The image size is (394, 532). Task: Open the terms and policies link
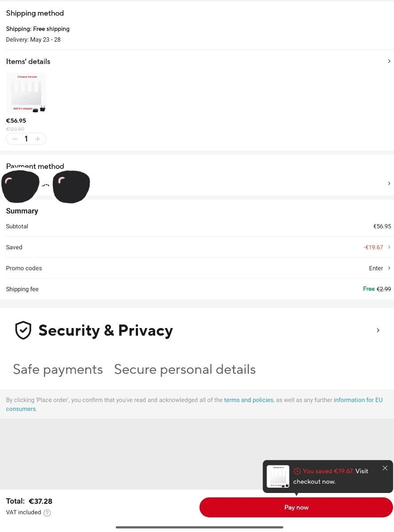coord(248,400)
